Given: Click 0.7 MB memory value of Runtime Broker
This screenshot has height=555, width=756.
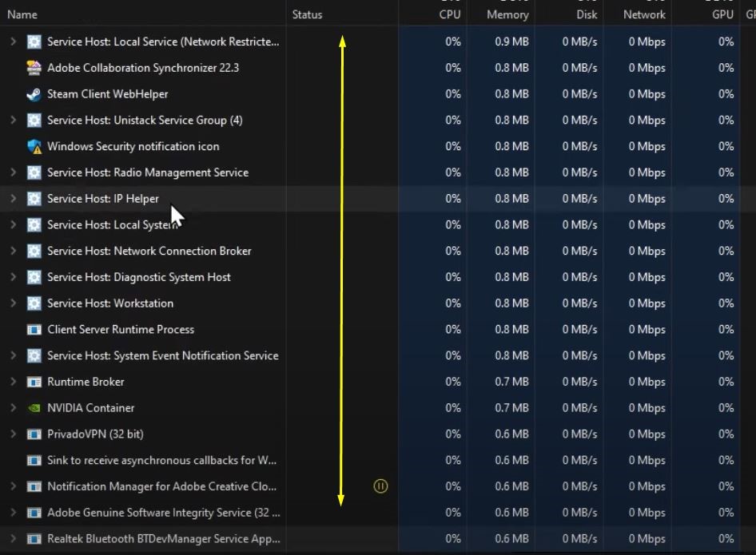Looking at the screenshot, I should pos(511,382).
